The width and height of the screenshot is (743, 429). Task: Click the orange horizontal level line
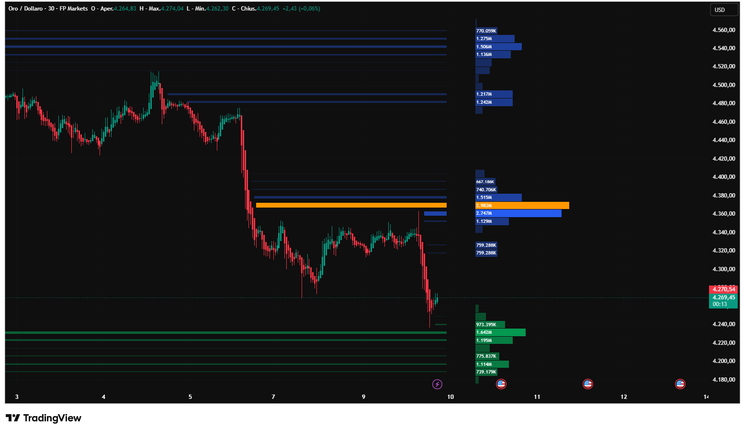click(351, 205)
